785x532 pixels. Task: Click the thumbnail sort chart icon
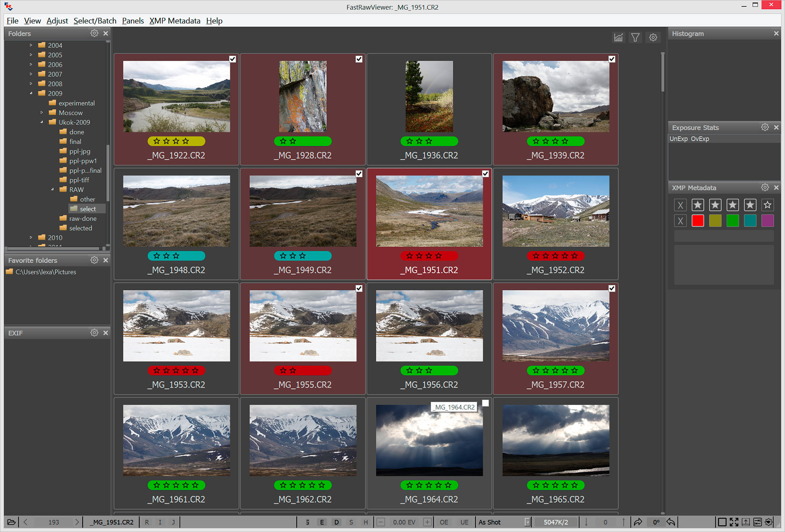pos(618,38)
